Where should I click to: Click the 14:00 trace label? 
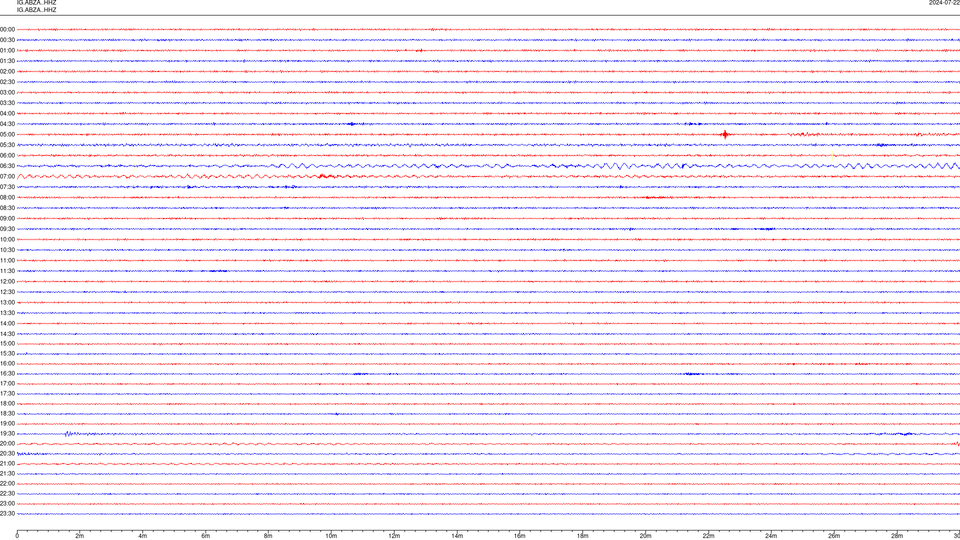7,324
